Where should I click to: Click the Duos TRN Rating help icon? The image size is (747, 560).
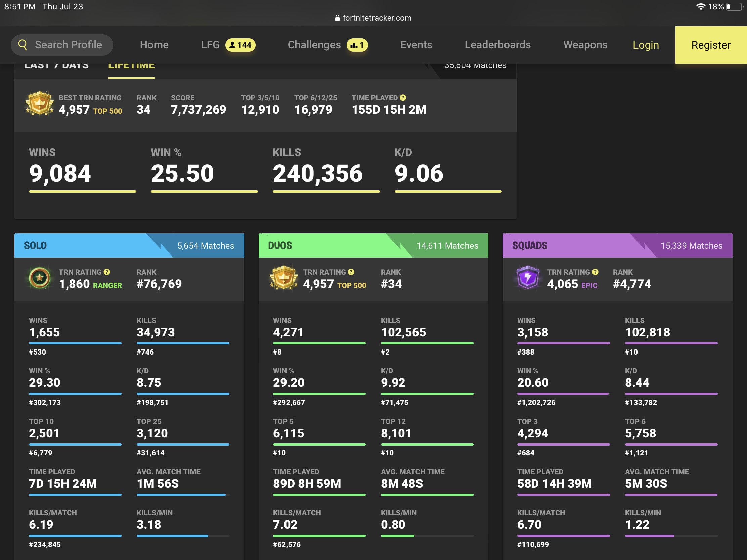click(351, 272)
